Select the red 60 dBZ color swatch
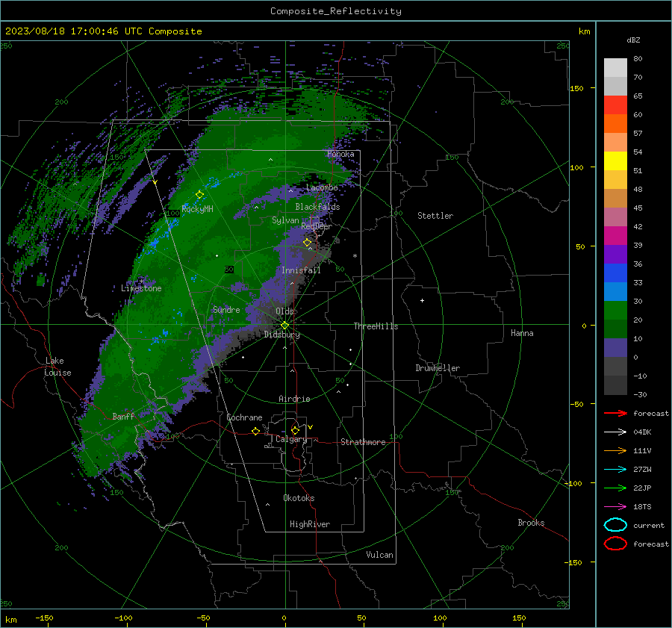The width and height of the screenshot is (672, 628). 615,105
